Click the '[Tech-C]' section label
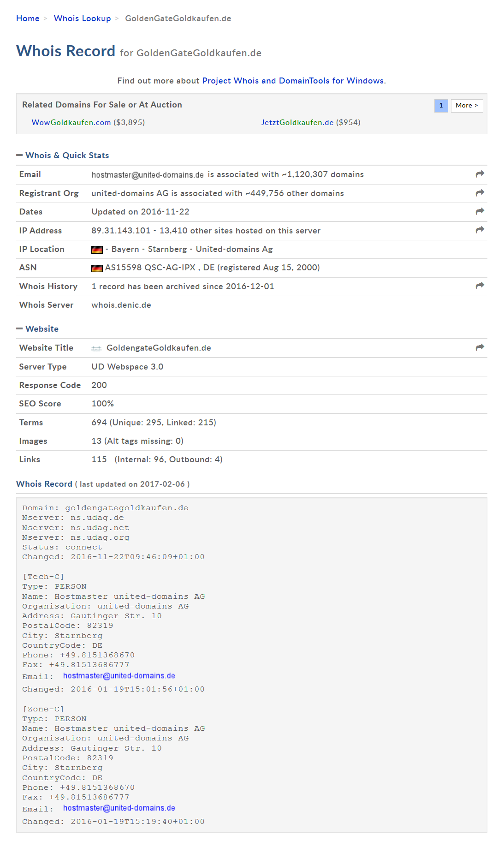 [x=43, y=577]
